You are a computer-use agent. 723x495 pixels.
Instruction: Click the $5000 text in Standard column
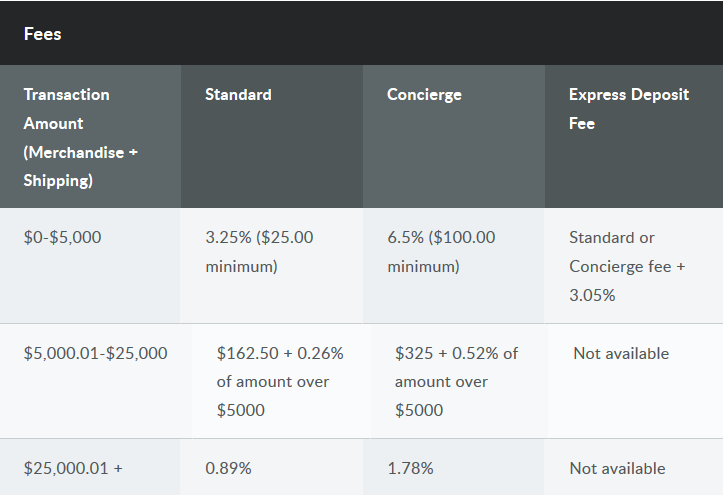click(x=241, y=410)
